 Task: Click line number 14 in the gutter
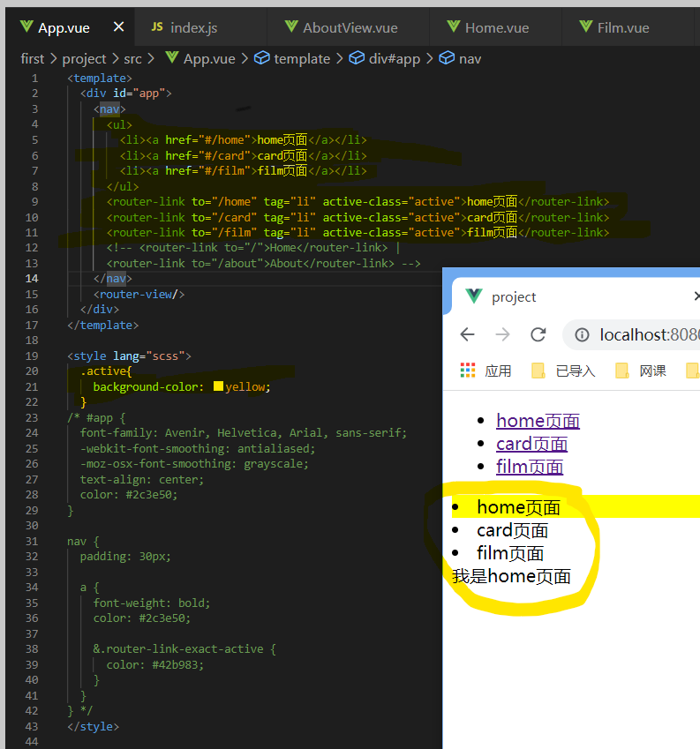click(32, 279)
